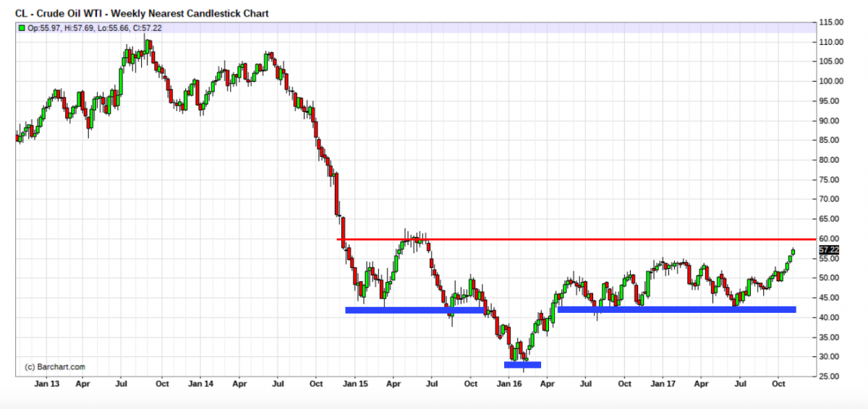
Task: Click the green legend square beside Op:55.97
Action: 22,28
